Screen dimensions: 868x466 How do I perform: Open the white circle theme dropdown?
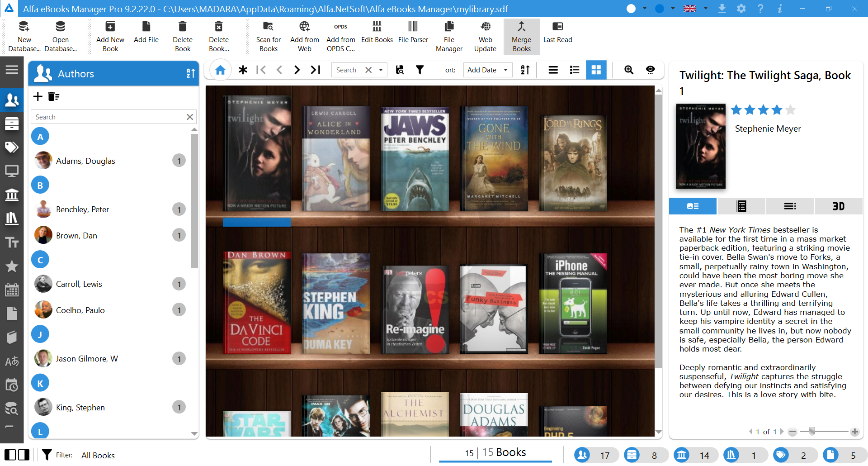[x=644, y=9]
